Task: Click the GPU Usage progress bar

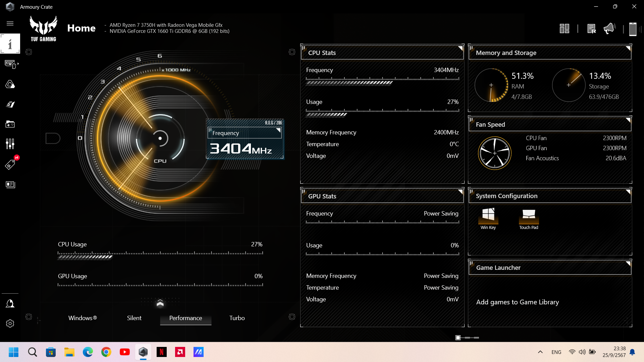Action: tap(160, 285)
